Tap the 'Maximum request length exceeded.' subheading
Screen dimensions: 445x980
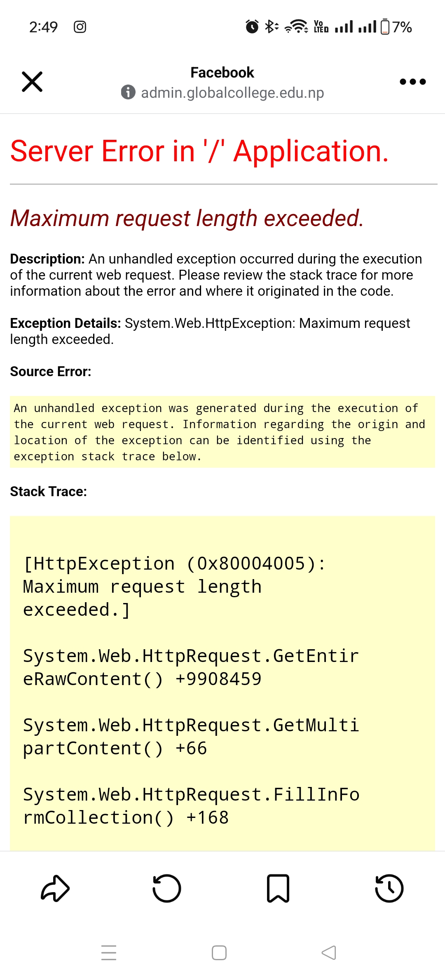(x=187, y=218)
